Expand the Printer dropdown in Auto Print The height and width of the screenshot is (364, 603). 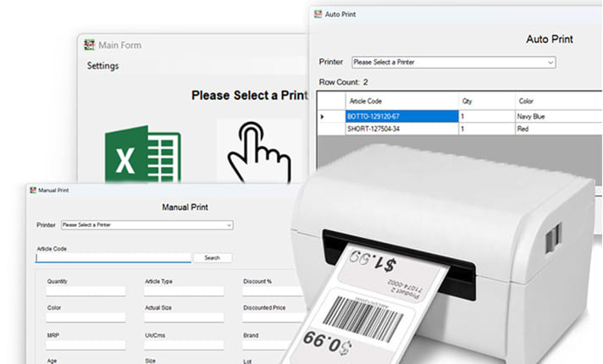(x=453, y=62)
